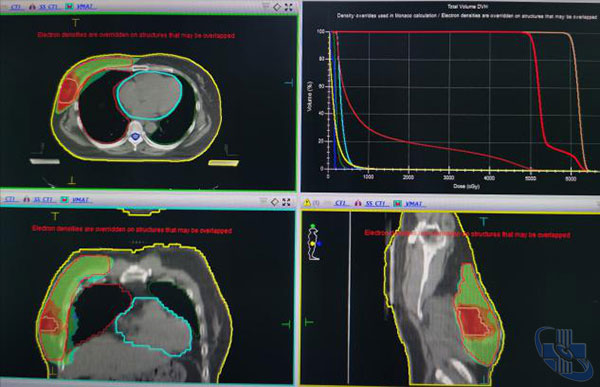Click the diamond icon in the coronal view header

click(275, 202)
